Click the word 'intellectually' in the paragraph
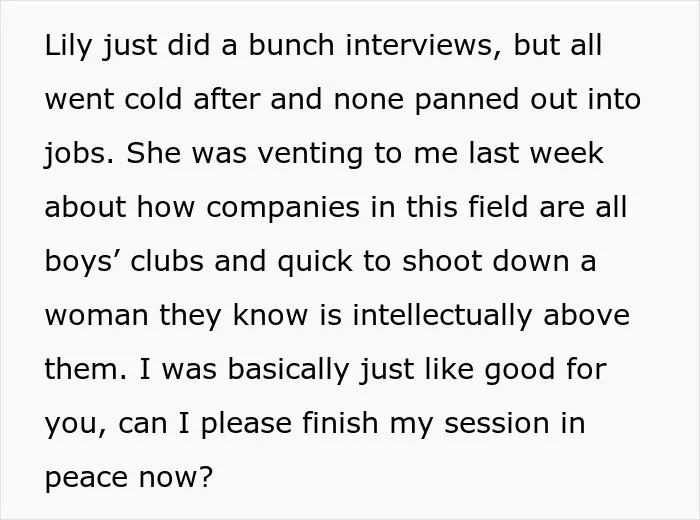Viewport: 700px width, 520px height. tap(442, 316)
